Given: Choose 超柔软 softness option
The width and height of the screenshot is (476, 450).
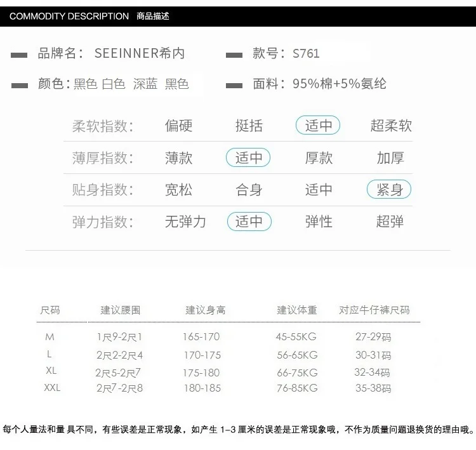Looking at the screenshot, I should pyautogui.click(x=391, y=126).
